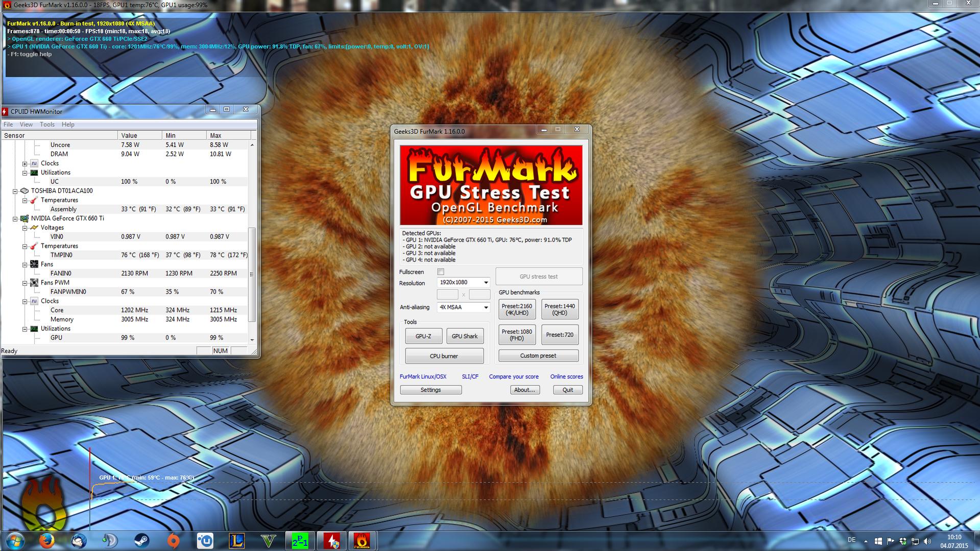Open the volume speaker tray icon
Screen dimensions: 980x551
click(x=927, y=541)
